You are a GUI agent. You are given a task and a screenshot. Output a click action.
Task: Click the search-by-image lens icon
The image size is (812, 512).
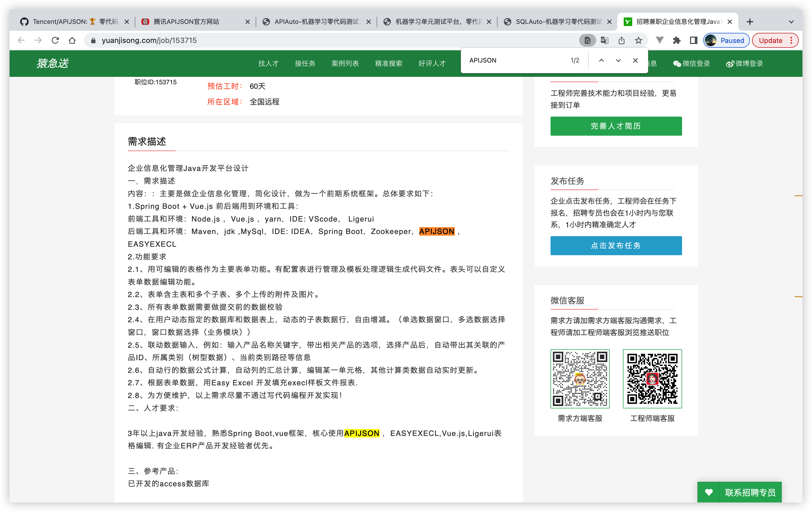(587, 41)
